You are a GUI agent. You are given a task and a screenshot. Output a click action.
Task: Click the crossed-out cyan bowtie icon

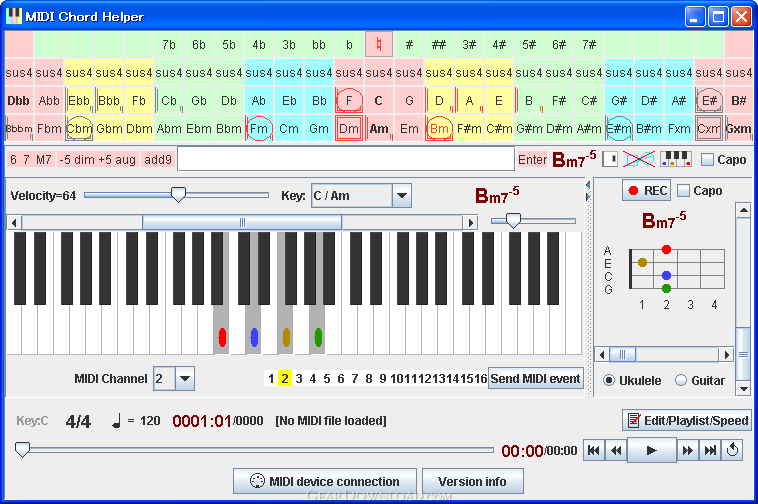pyautogui.click(x=638, y=159)
